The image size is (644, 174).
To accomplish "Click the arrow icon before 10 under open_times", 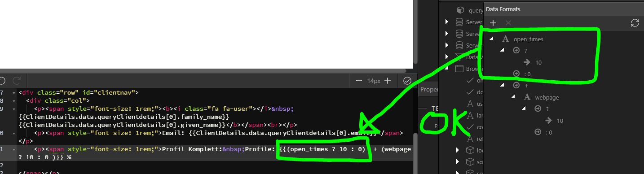I will coord(528,62).
